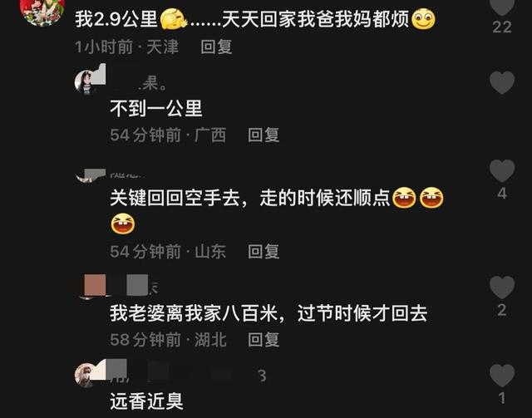Reply to the 湖北 comment
Viewport: 532px width, 418px height.
pos(264,340)
